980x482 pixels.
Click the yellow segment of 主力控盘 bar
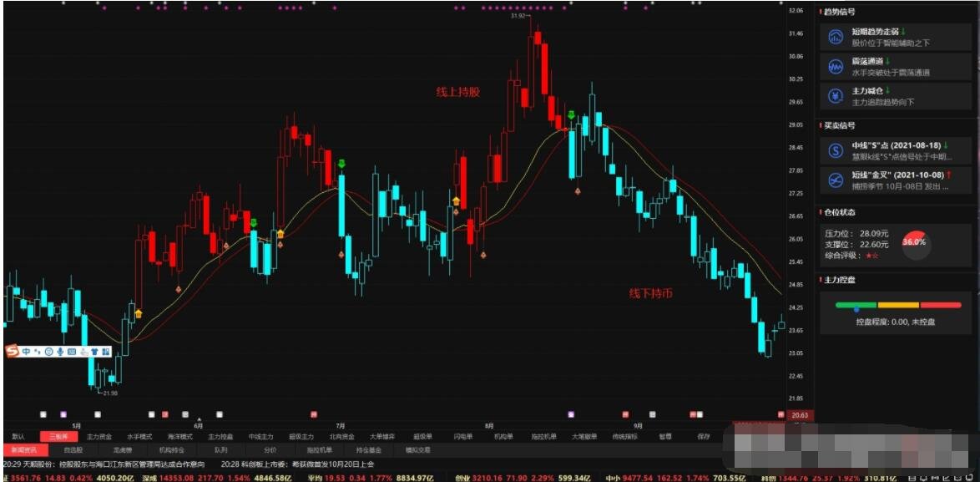(898, 305)
